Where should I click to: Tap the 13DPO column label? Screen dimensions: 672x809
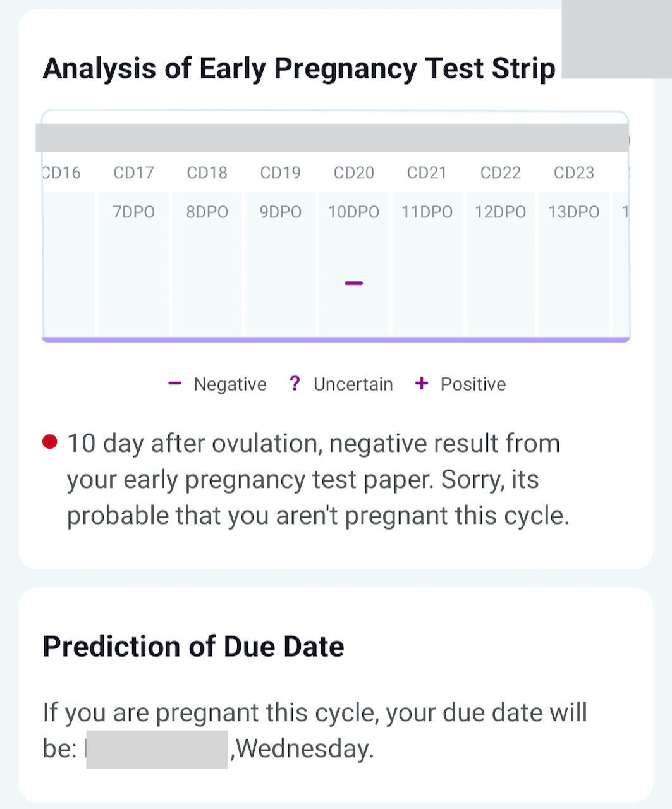pyautogui.click(x=574, y=212)
